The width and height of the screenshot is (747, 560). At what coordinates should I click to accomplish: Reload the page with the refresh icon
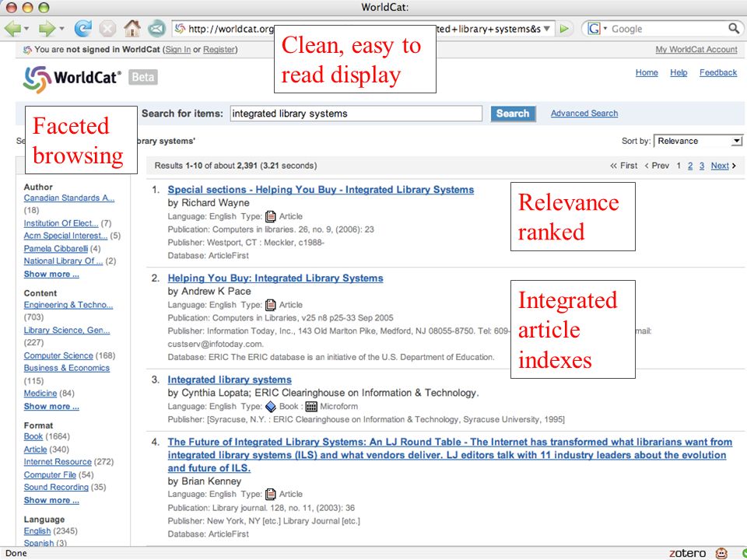click(x=82, y=29)
